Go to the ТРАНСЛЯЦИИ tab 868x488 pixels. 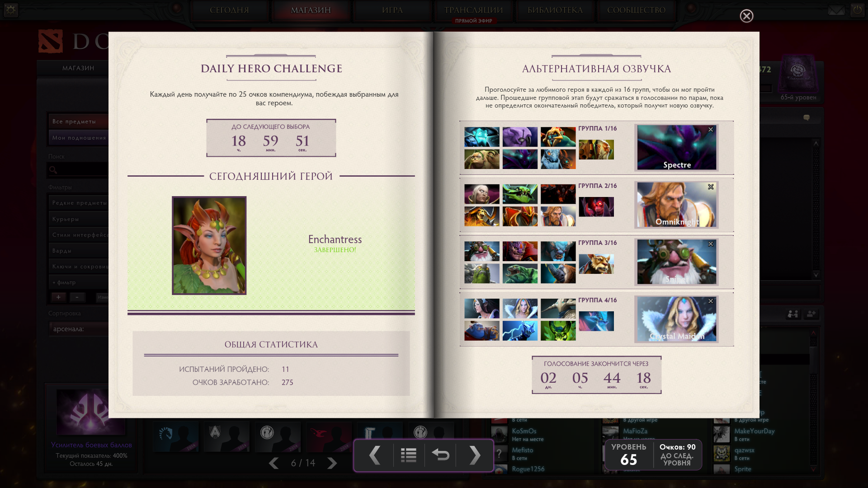474,10
